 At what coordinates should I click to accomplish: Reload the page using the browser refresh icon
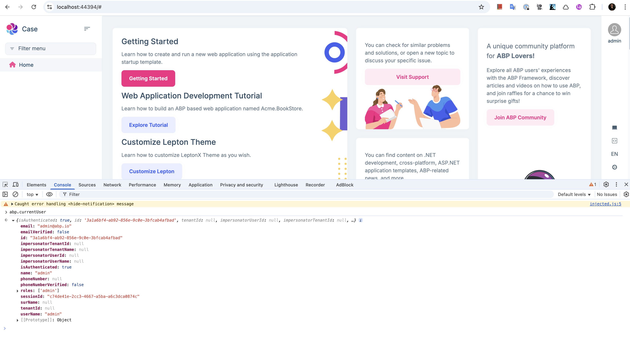click(x=34, y=7)
